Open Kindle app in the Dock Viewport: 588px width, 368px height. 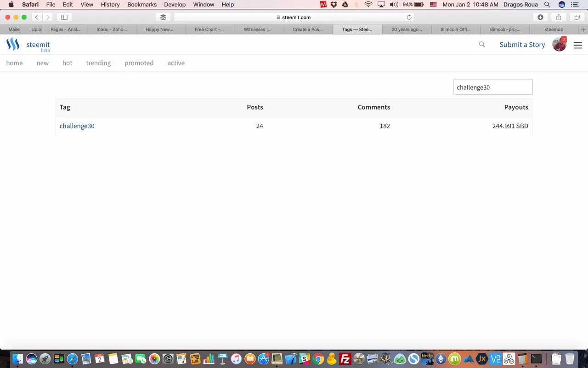click(427, 359)
